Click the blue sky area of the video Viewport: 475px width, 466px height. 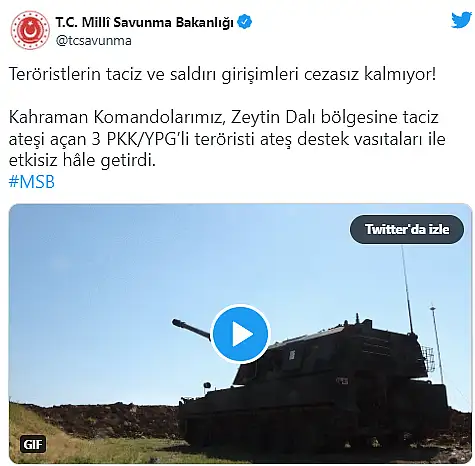point(110,283)
